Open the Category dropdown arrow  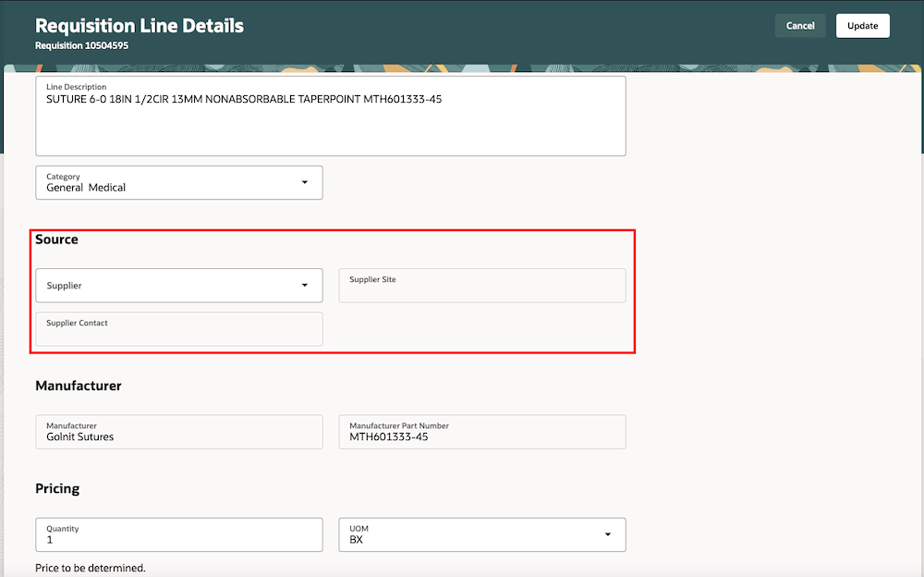pyautogui.click(x=304, y=182)
